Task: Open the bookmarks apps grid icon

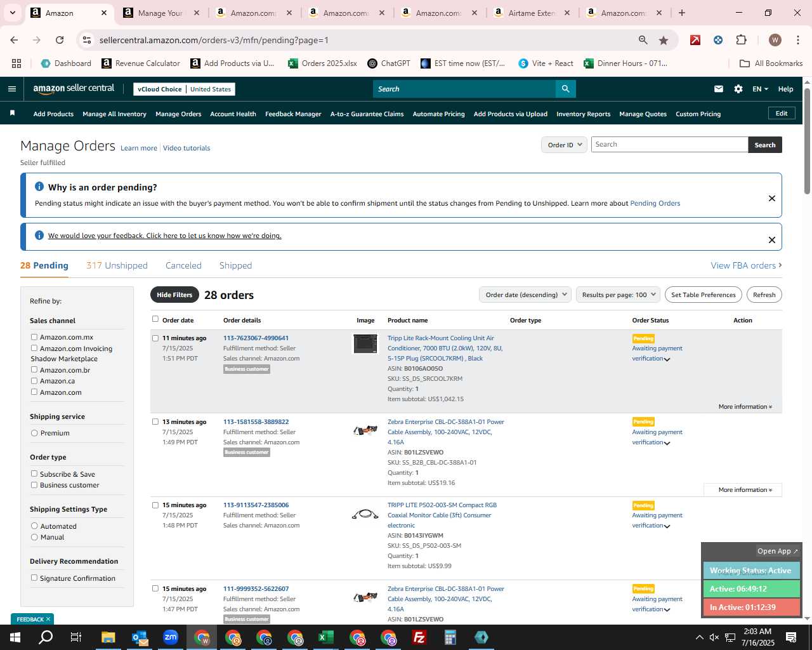Action: coord(16,63)
